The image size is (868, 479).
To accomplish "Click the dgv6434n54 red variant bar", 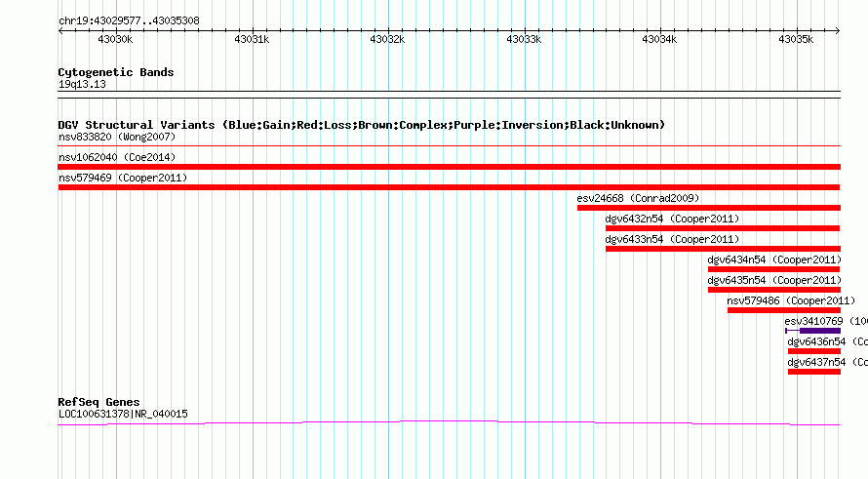I will 774,269.
